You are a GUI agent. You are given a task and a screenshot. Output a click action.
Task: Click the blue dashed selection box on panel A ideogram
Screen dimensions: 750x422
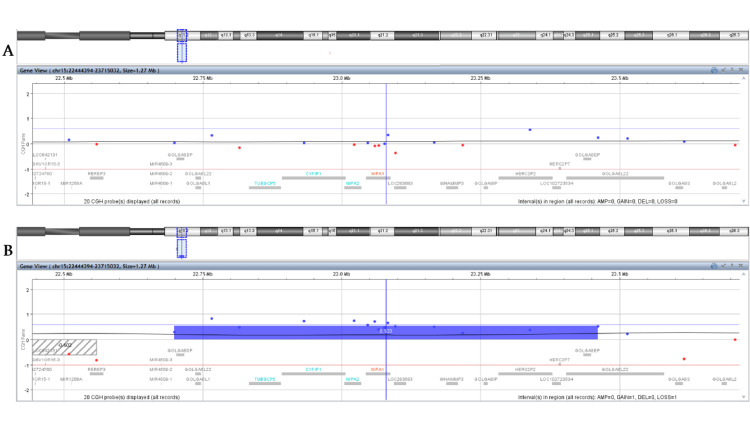182,45
